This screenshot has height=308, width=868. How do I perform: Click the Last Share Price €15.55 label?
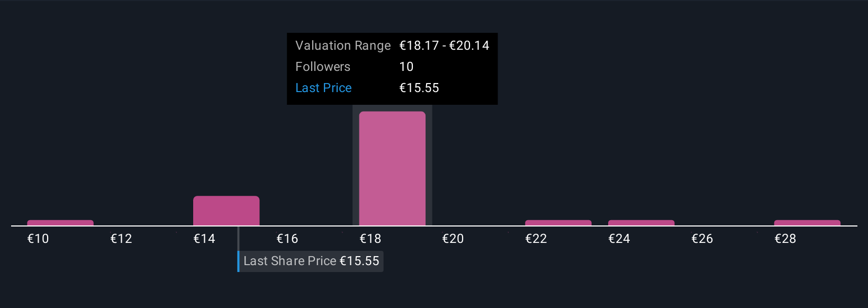point(311,261)
